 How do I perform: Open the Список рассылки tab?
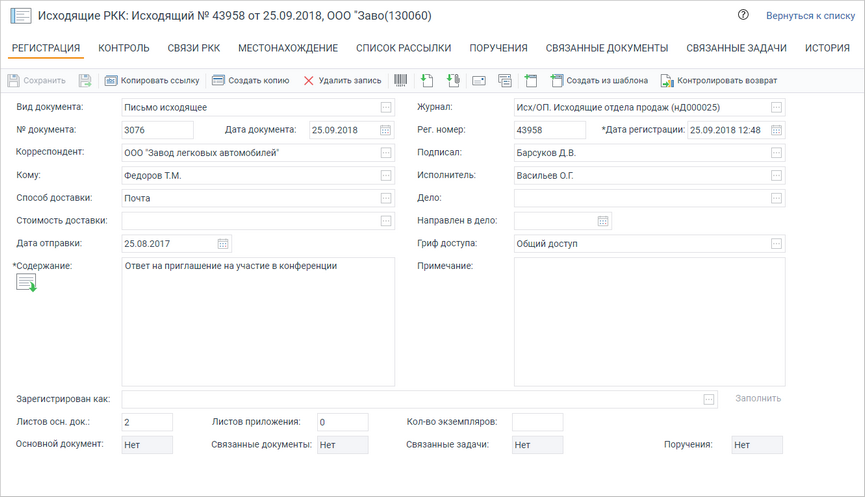click(403, 48)
